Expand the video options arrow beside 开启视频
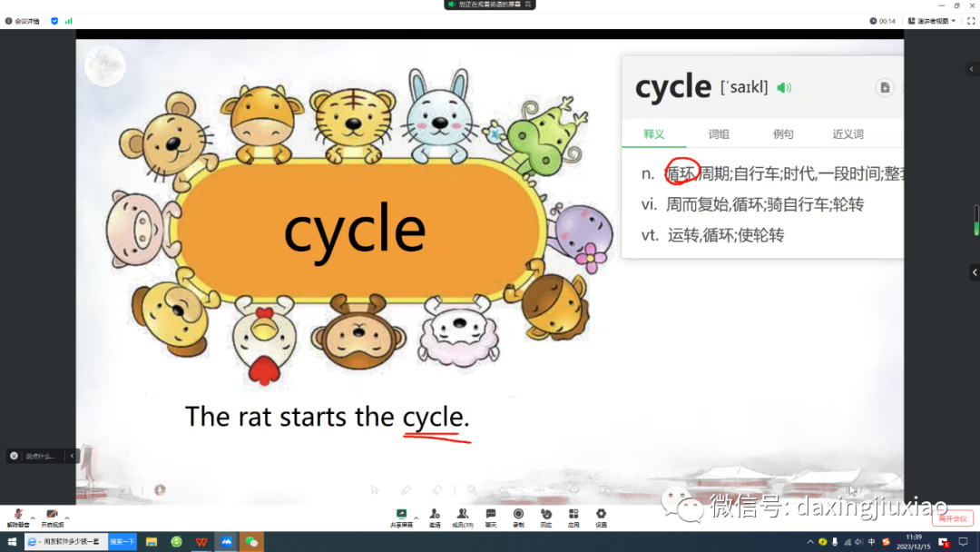Viewport: 980px width, 552px height. [x=67, y=517]
